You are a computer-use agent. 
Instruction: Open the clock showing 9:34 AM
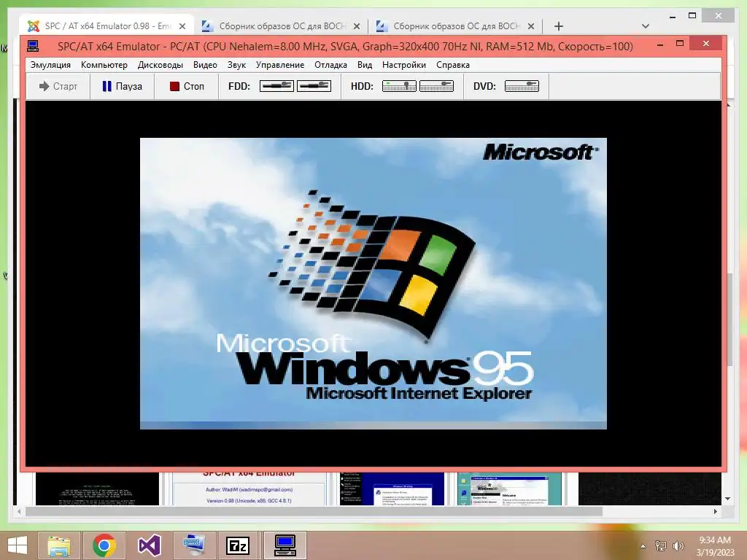(715, 546)
